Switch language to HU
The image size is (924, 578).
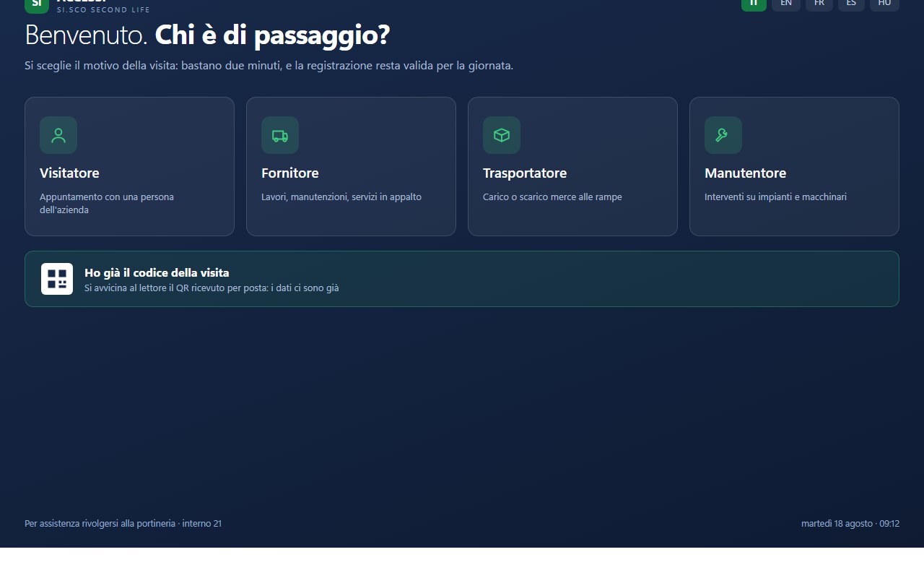(x=884, y=3)
